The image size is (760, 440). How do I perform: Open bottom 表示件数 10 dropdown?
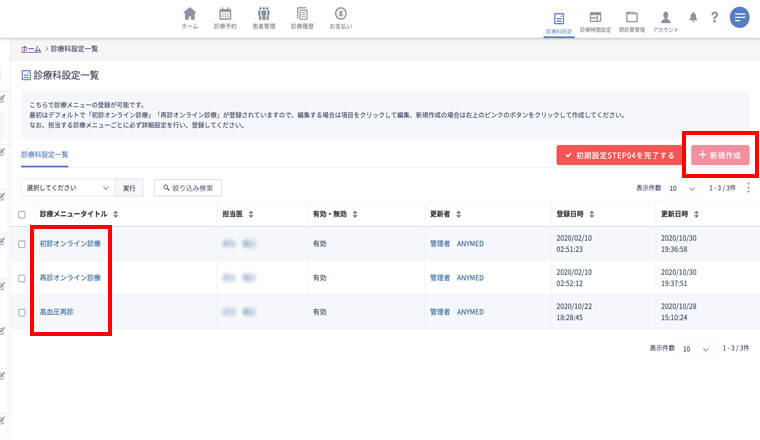point(696,349)
